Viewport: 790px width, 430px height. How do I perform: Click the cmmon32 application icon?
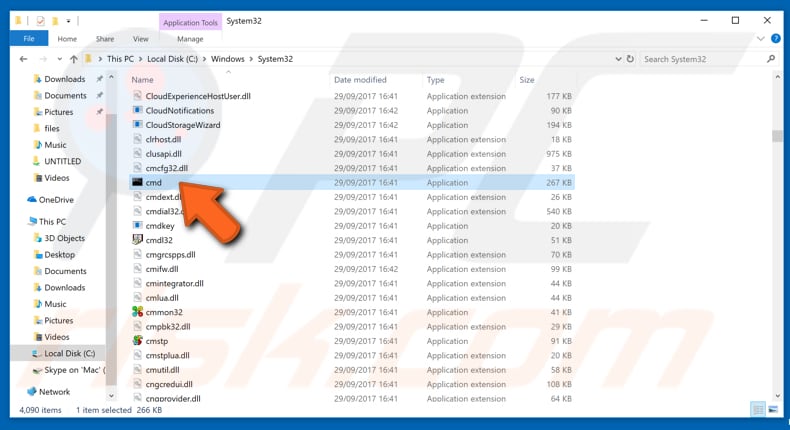point(137,312)
